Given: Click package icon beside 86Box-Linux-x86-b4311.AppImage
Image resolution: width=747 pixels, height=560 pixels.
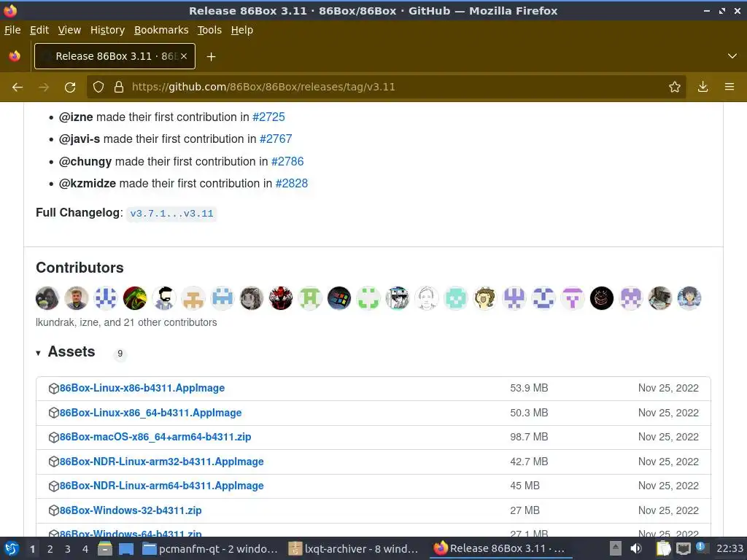Looking at the screenshot, I should [x=54, y=389].
